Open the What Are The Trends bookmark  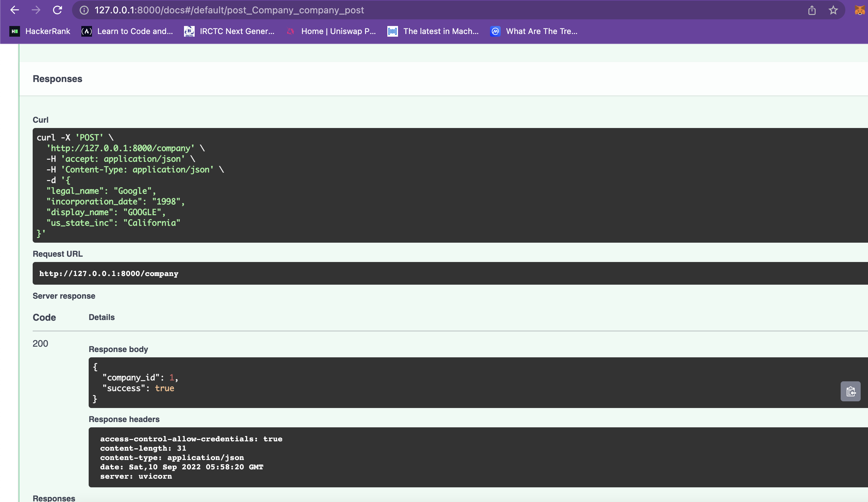pos(534,31)
